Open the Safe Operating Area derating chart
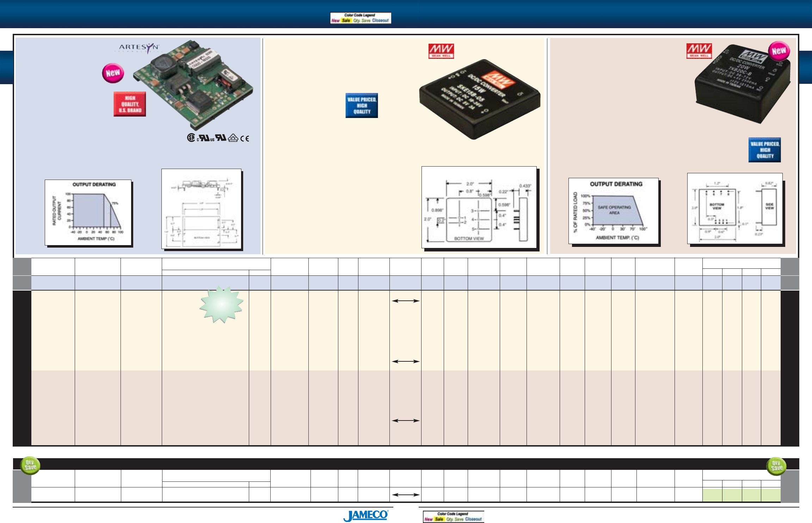812x523 pixels. tap(614, 211)
